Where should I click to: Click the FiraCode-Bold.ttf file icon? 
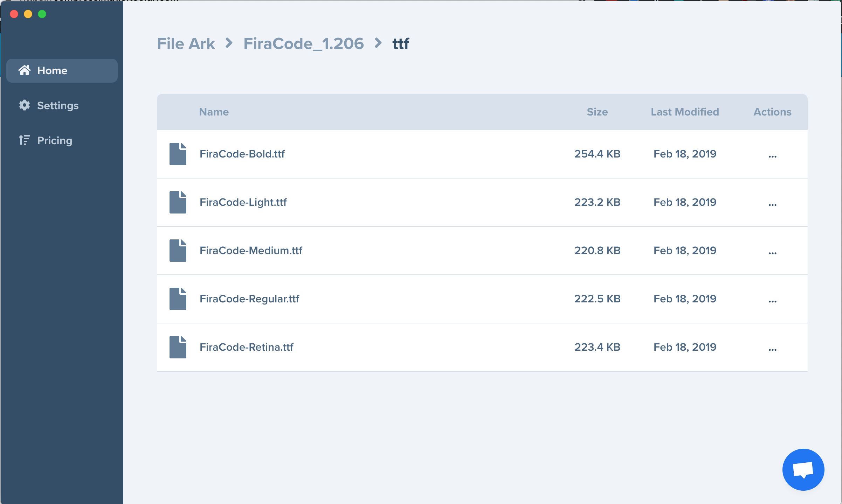(x=177, y=154)
